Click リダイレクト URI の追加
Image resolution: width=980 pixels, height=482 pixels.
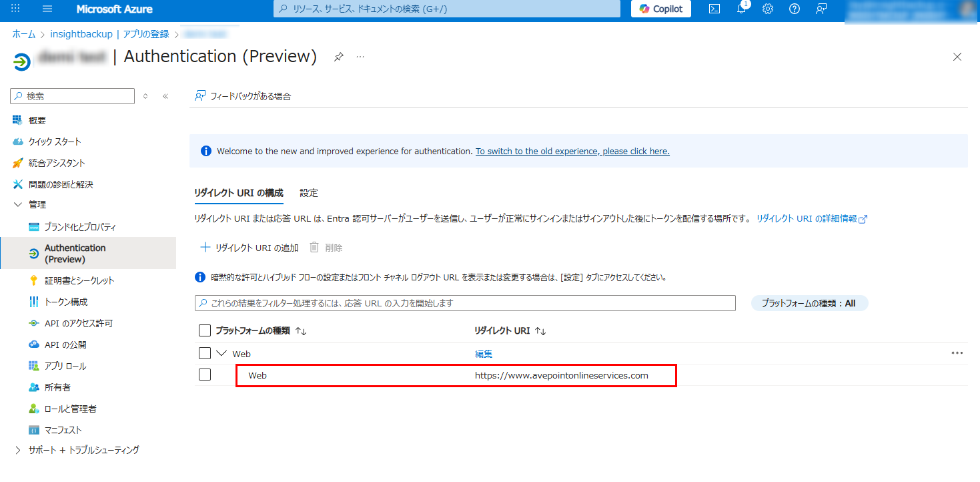250,248
